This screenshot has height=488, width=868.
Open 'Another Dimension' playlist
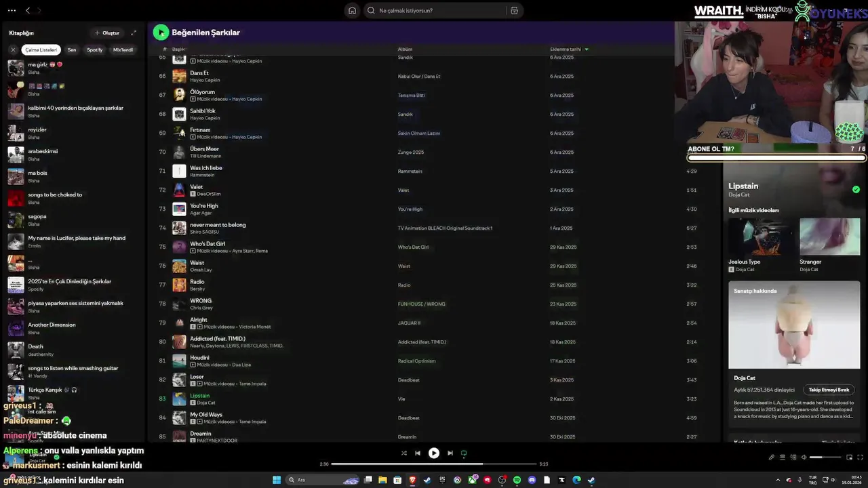point(73,328)
